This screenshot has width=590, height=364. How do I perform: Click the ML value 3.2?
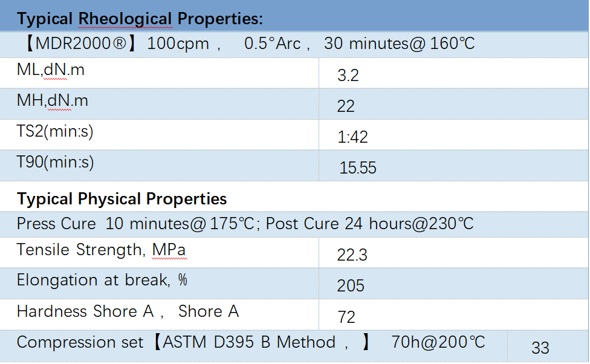coord(348,76)
